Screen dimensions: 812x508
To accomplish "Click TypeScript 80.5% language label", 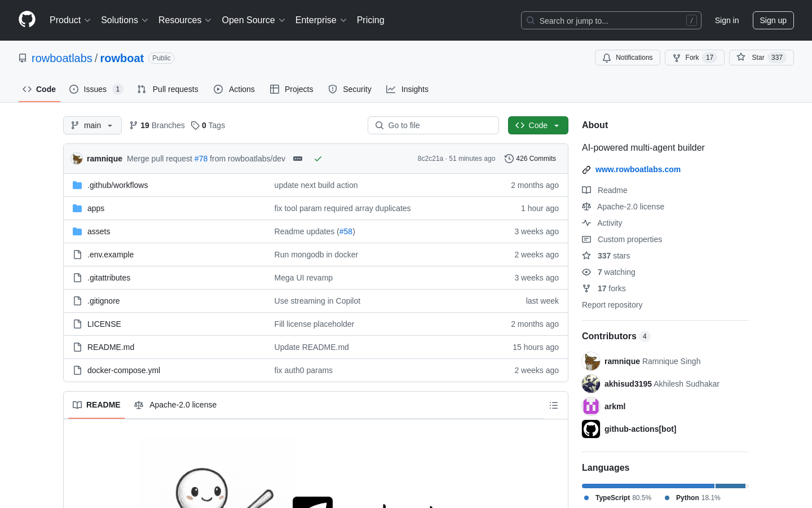I will [x=618, y=498].
